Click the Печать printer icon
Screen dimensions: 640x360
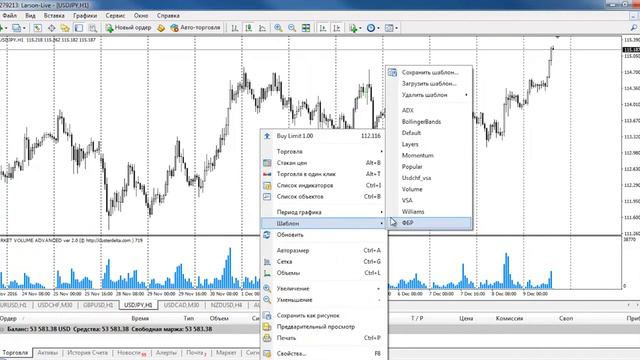tap(267, 338)
